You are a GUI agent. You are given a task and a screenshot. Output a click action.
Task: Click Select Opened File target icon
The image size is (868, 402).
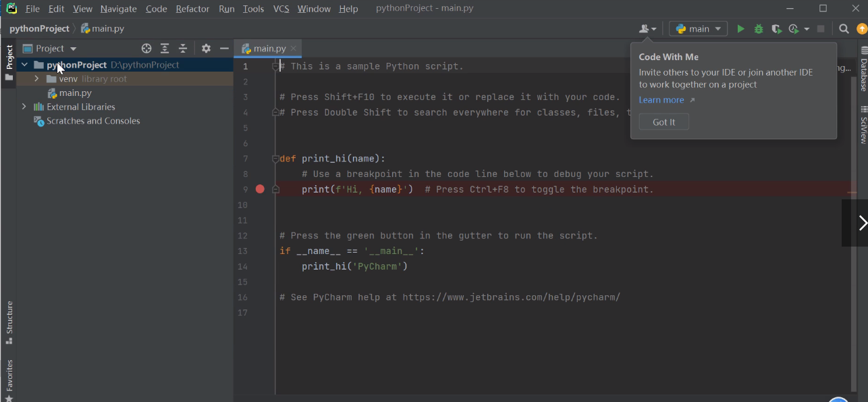pyautogui.click(x=146, y=49)
